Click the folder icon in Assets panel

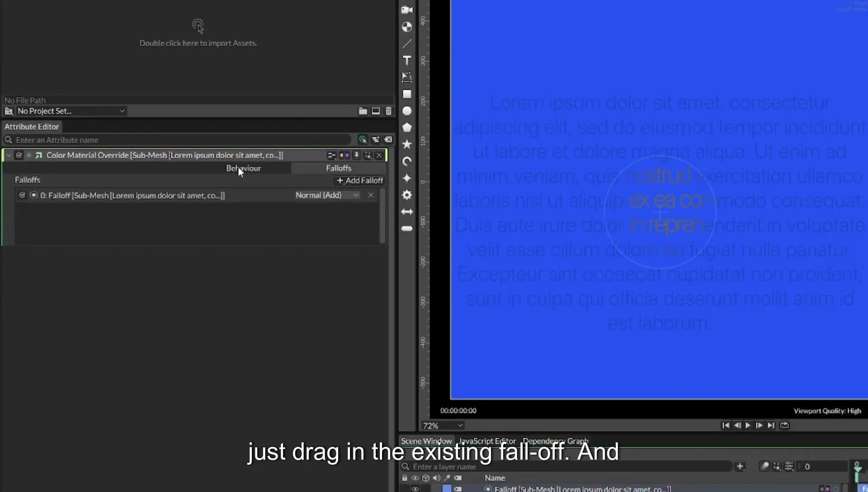coord(363,111)
